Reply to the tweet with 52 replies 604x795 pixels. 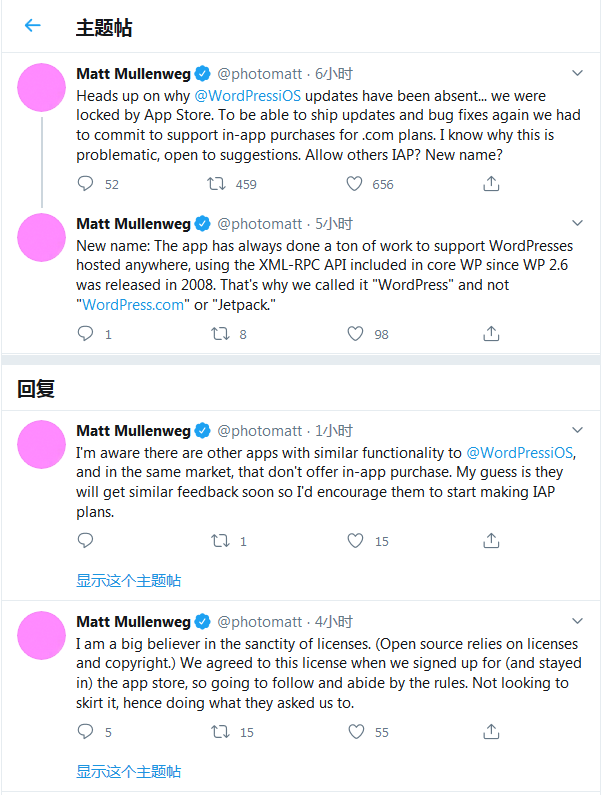click(85, 184)
